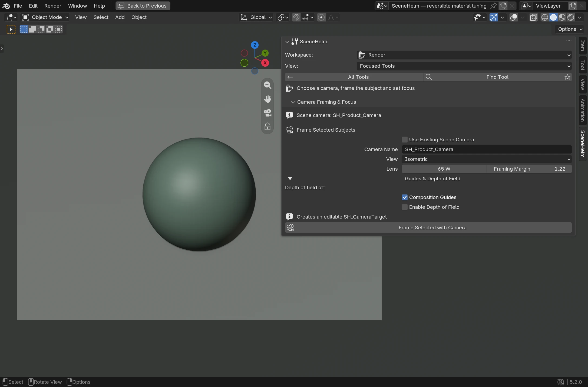Screen dimensions: 588x387
Task: Open the Render menu
Action: click(x=53, y=6)
